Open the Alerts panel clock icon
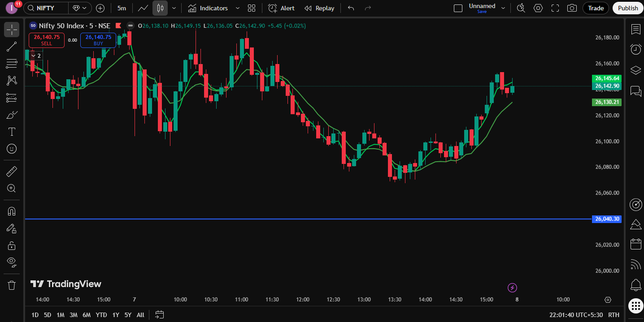The image size is (644, 322). tap(635, 49)
